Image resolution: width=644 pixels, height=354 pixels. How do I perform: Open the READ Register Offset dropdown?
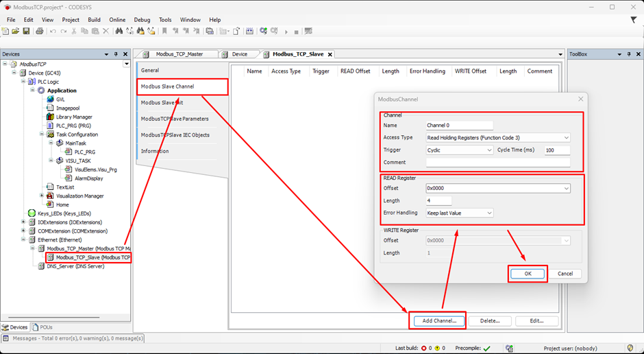(567, 188)
